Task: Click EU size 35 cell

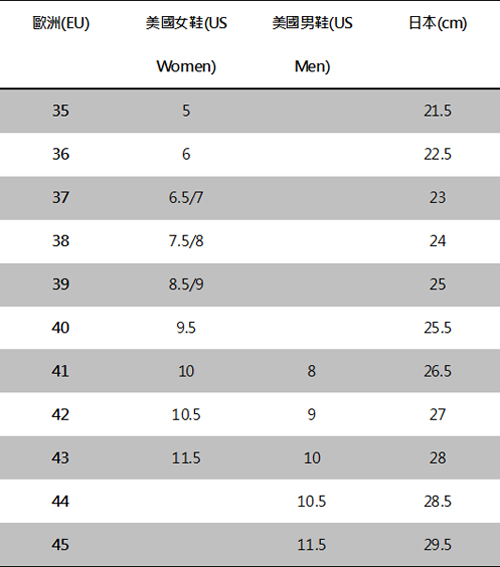Action: click(60, 111)
